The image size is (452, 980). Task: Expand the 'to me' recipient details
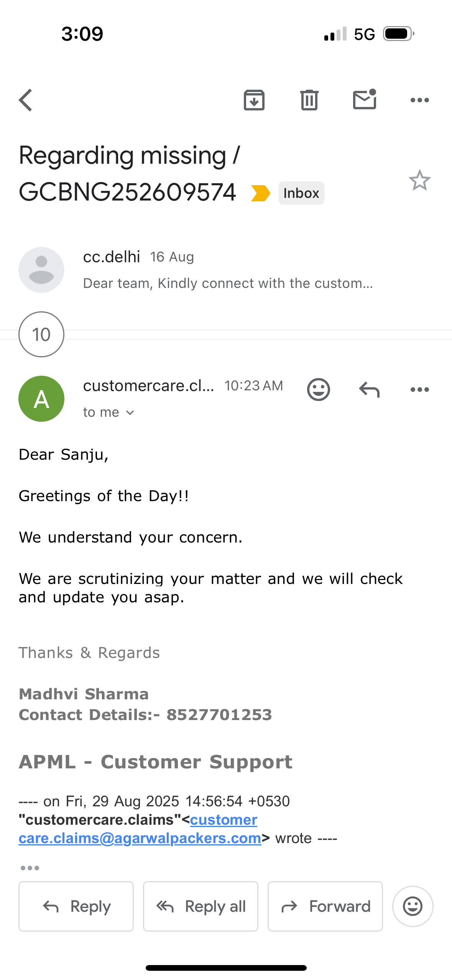[108, 413]
